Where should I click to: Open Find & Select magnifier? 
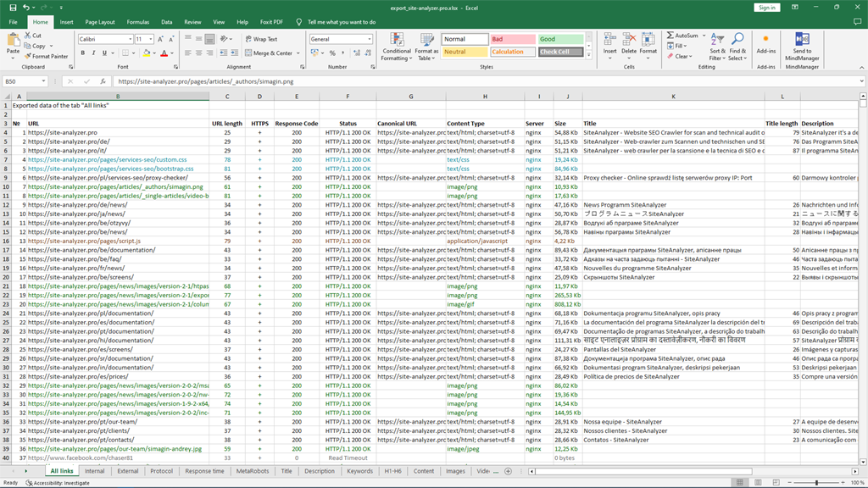point(737,47)
